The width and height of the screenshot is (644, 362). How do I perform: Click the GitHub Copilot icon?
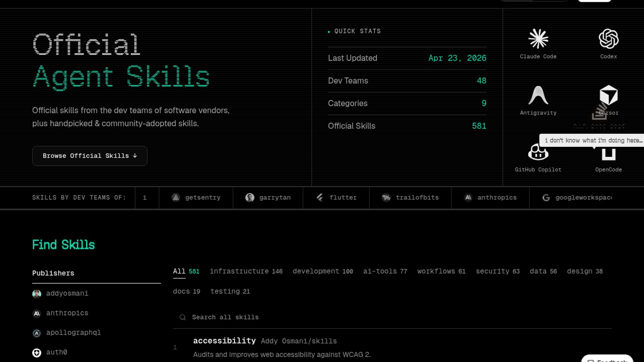538,153
